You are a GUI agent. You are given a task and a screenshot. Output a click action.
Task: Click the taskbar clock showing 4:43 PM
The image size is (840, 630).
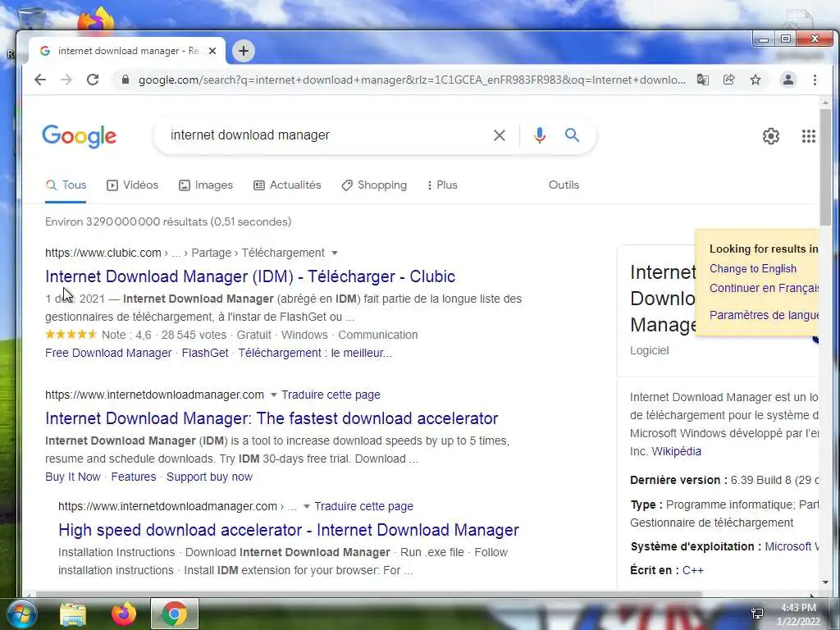click(x=798, y=614)
